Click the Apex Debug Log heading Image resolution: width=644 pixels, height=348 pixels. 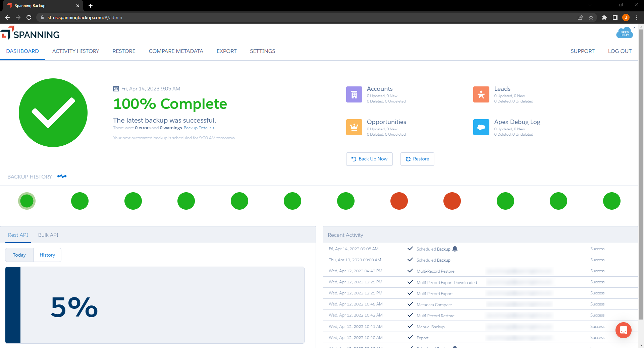click(517, 122)
